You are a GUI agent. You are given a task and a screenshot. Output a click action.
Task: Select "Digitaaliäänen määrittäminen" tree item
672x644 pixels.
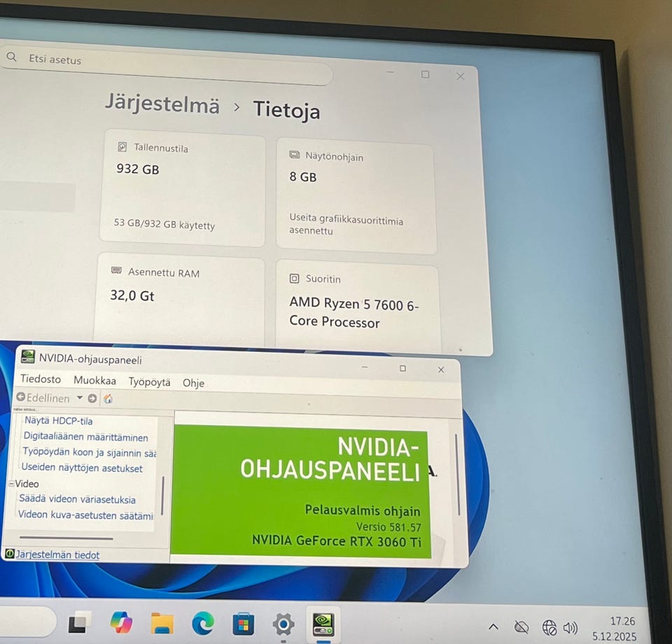tap(85, 437)
